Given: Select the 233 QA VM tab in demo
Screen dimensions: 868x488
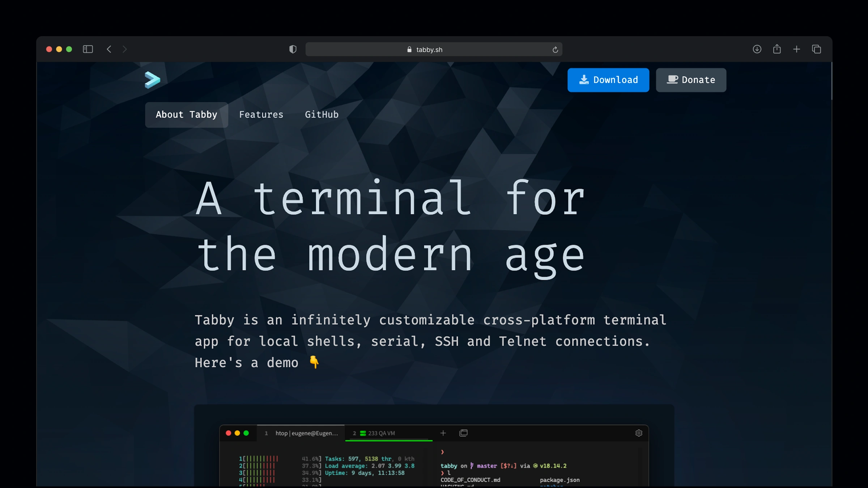Looking at the screenshot, I should pos(389,433).
